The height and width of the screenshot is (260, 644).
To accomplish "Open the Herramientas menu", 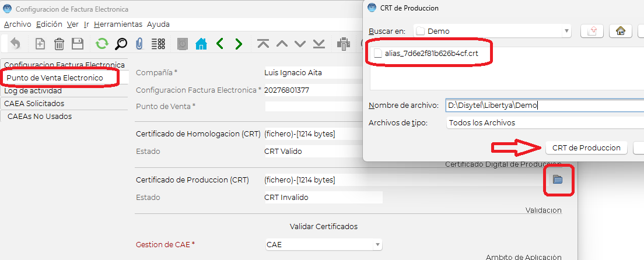I will point(118,24).
